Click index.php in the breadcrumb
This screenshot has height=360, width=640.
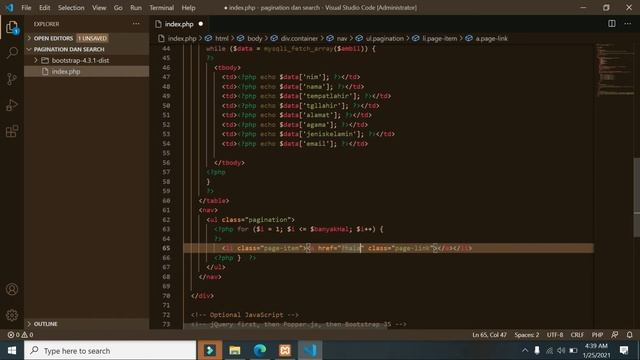coord(182,38)
